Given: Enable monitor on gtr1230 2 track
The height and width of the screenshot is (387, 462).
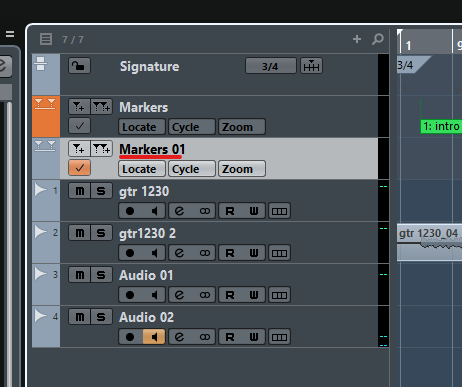Looking at the screenshot, I should 154,253.
